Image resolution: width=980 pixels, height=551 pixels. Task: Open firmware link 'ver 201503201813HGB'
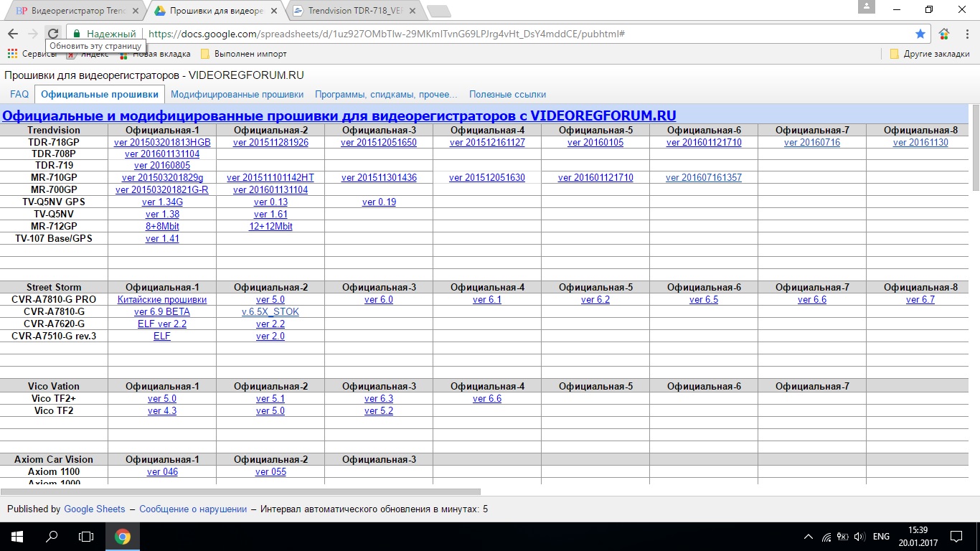(x=162, y=143)
